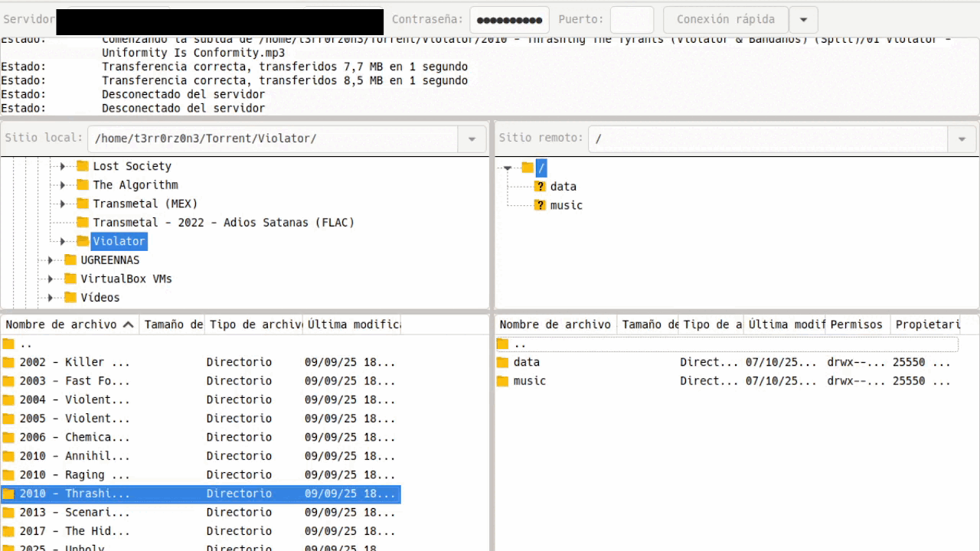
Task: Expand The Algorithm folder in local tree
Action: coord(63,185)
